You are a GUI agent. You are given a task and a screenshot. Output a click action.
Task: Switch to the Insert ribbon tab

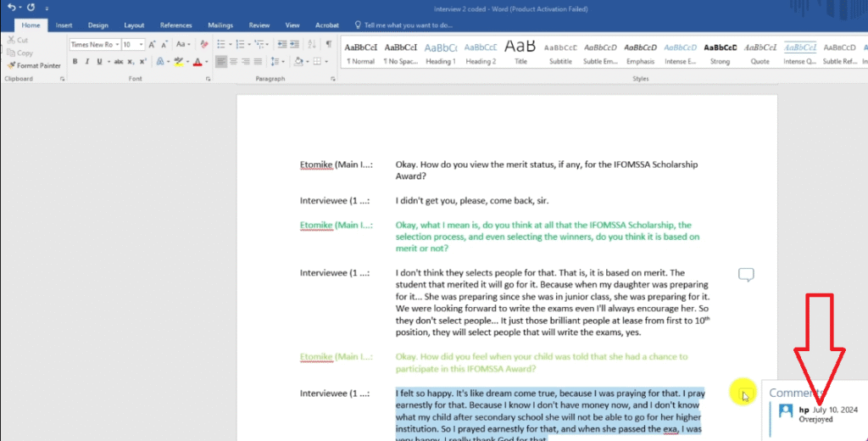pyautogui.click(x=64, y=25)
